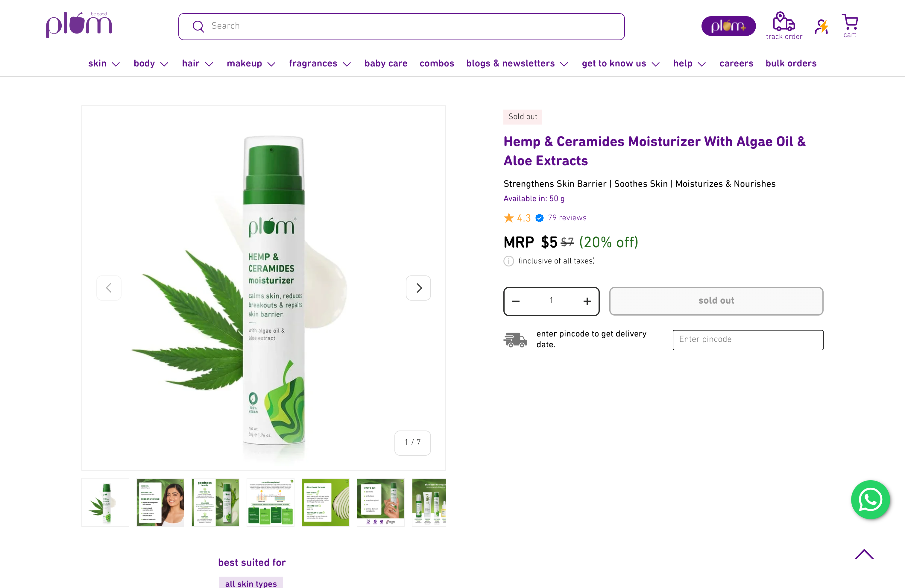
Task: Select the model portrait thumbnail
Action: [x=160, y=502]
